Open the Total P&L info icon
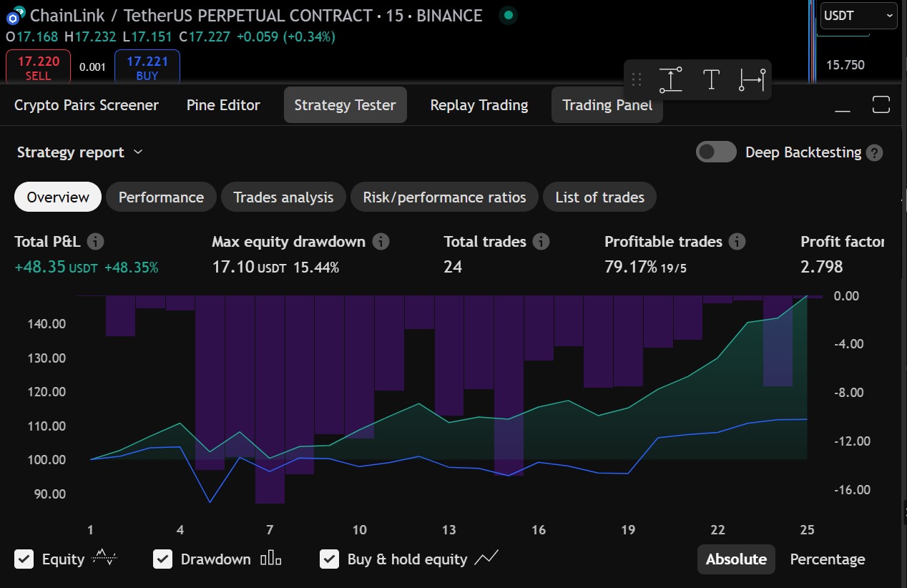 (95, 242)
